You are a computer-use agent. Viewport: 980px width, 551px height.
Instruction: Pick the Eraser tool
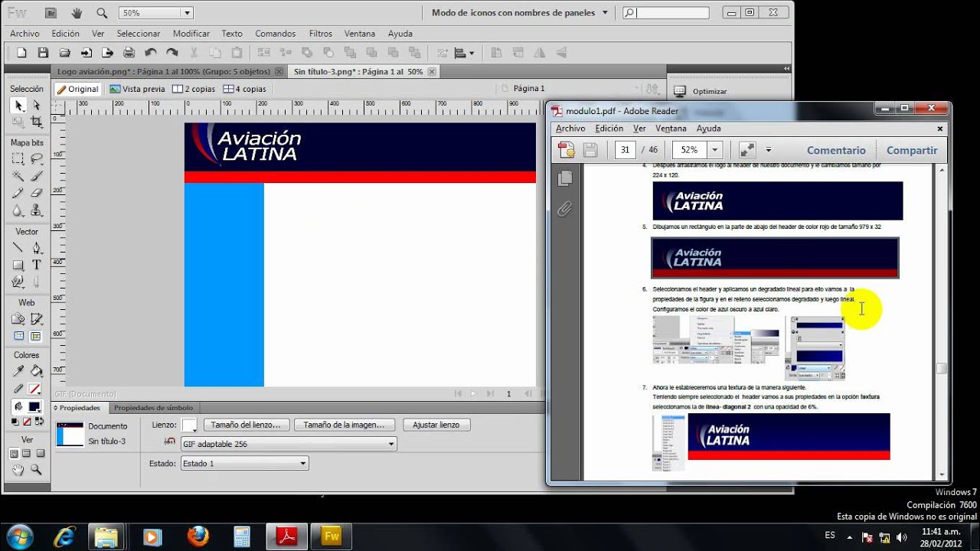(x=36, y=194)
